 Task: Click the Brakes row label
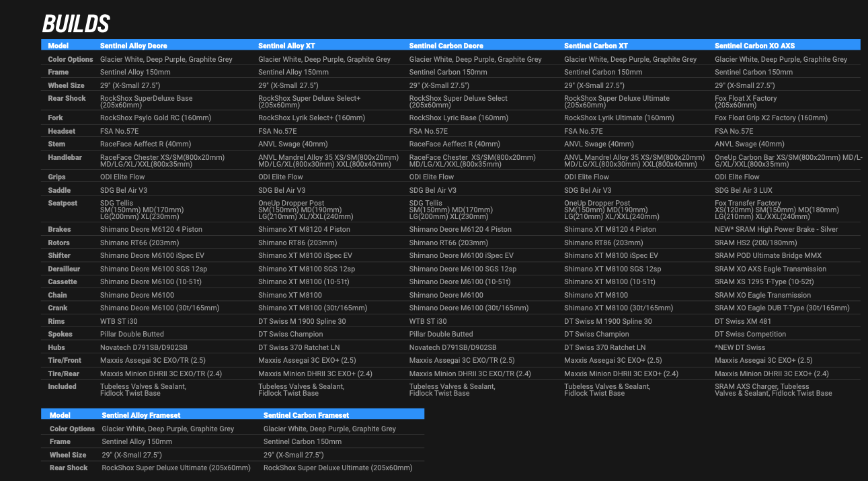(59, 229)
